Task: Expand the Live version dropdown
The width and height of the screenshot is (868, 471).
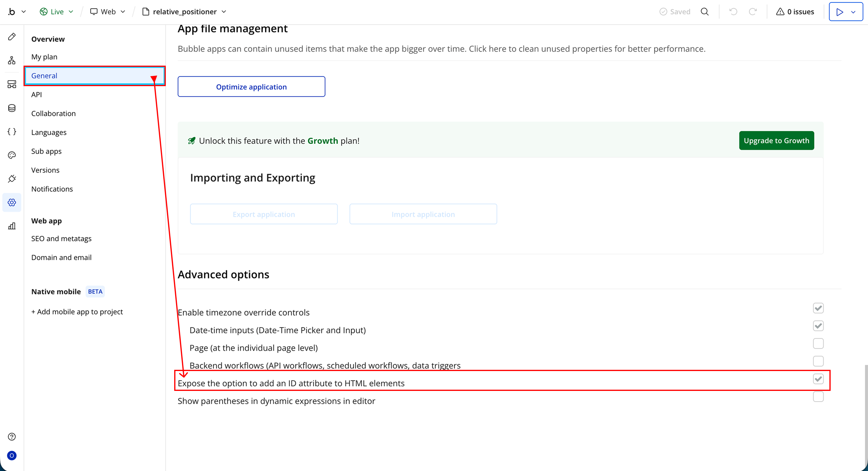Action: [x=57, y=12]
